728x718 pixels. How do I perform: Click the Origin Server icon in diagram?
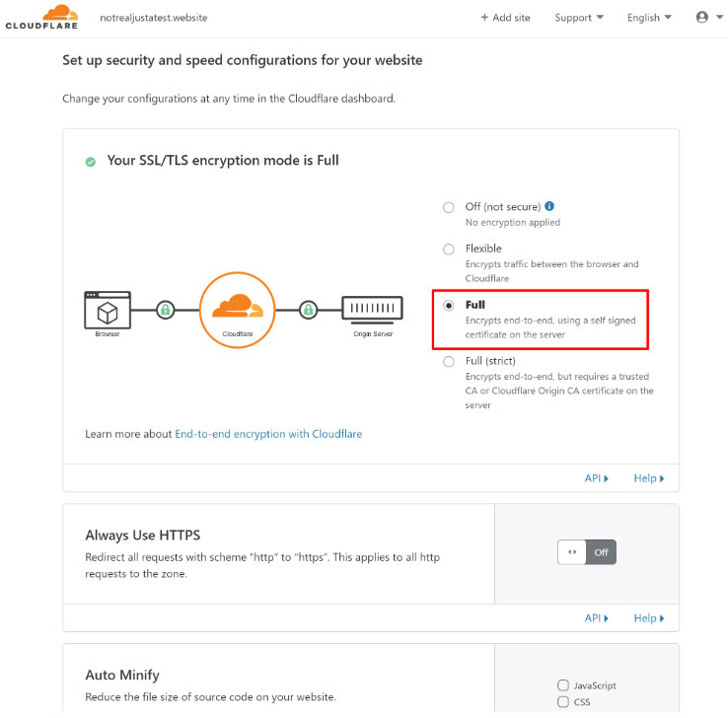click(x=372, y=310)
